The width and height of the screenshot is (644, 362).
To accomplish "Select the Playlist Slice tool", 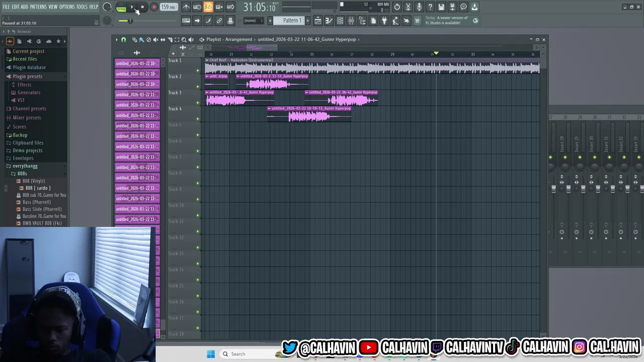I will tap(170, 39).
